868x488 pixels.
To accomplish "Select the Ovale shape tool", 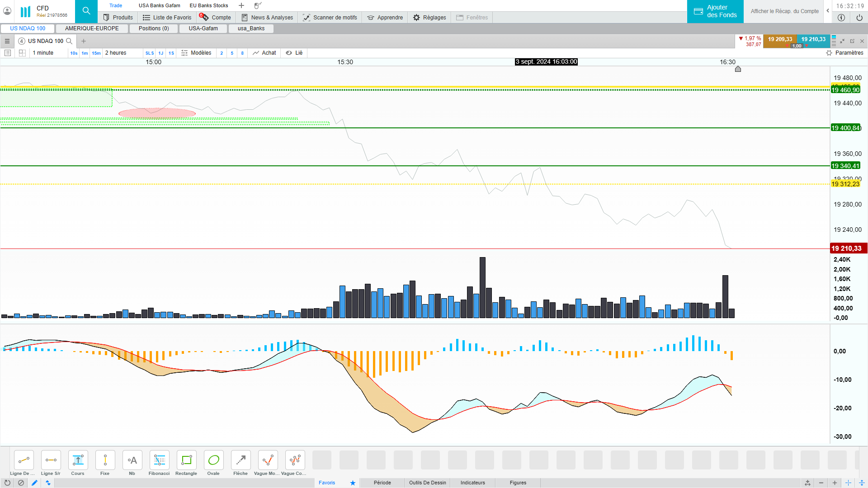I will tap(213, 460).
